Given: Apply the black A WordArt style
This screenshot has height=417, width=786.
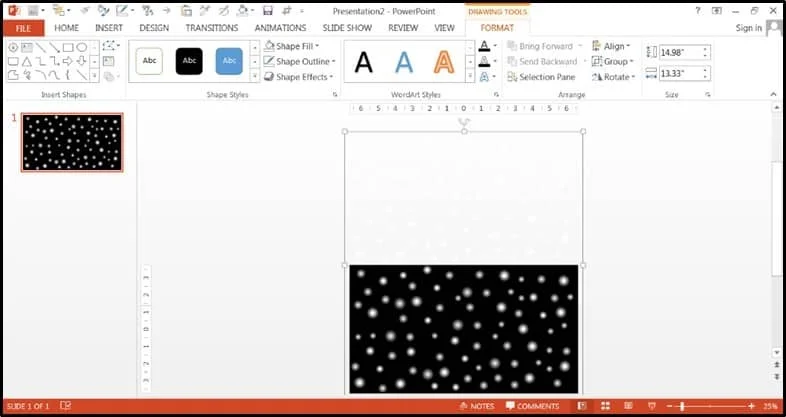Looking at the screenshot, I should click(x=363, y=62).
